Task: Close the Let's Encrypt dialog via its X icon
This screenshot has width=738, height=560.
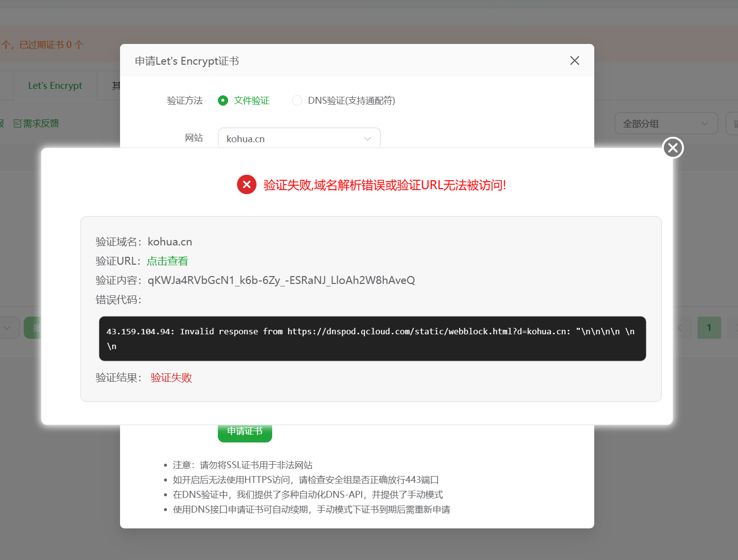Action: coord(574,60)
